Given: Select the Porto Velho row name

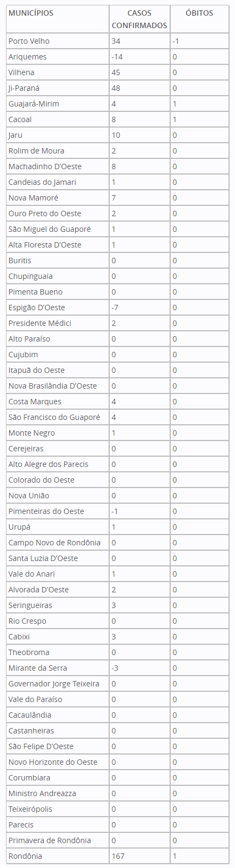Looking at the screenshot, I should pyautogui.click(x=29, y=41).
